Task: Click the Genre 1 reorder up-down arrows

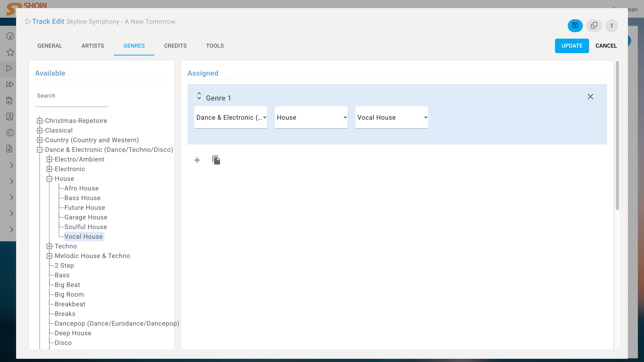Action: coord(199,96)
